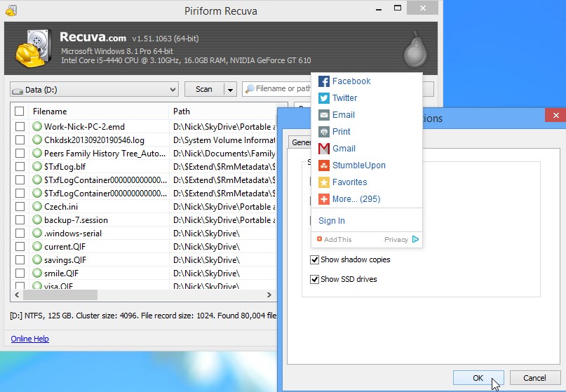Minimize the Piriform Recuva window
566x392 pixels.
click(x=379, y=8)
